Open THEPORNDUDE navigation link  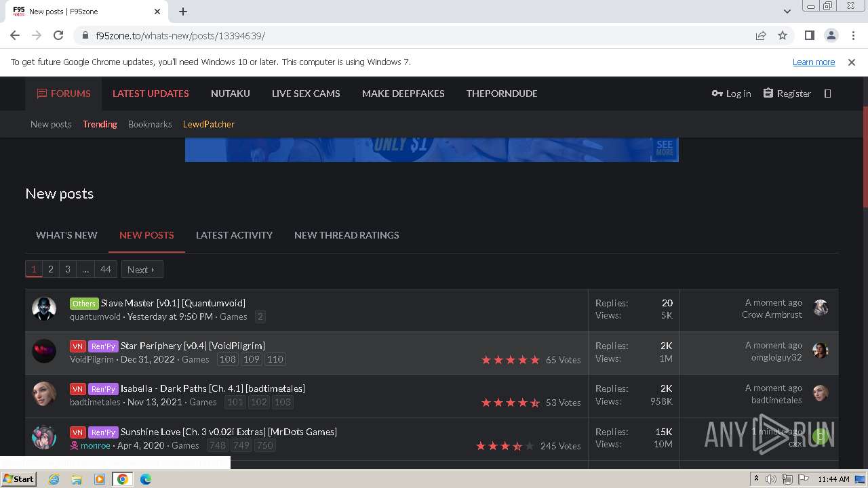(502, 94)
